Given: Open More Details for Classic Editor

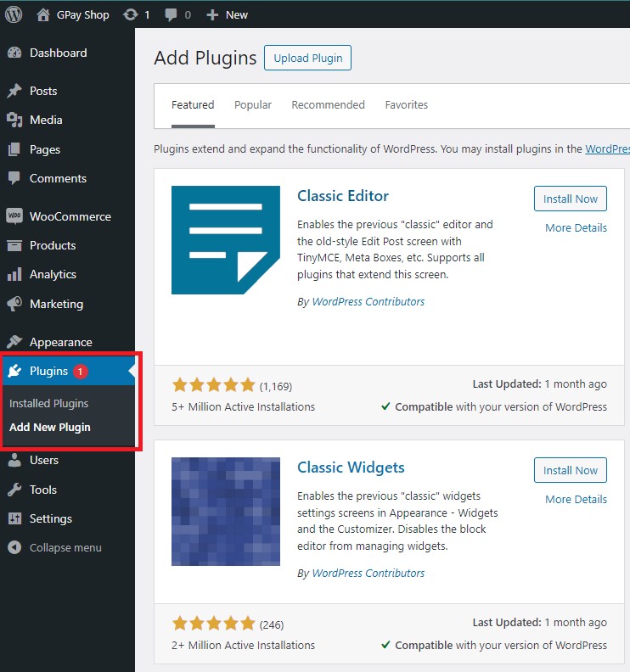Looking at the screenshot, I should pos(576,227).
